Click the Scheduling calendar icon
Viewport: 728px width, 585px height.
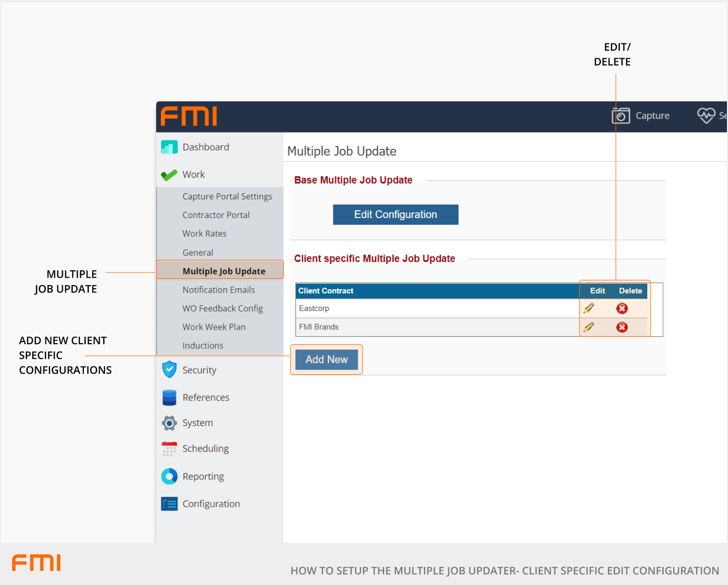(169, 449)
